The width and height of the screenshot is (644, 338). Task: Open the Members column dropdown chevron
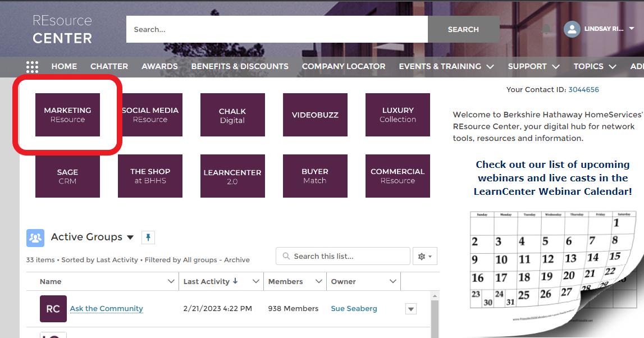[319, 281]
